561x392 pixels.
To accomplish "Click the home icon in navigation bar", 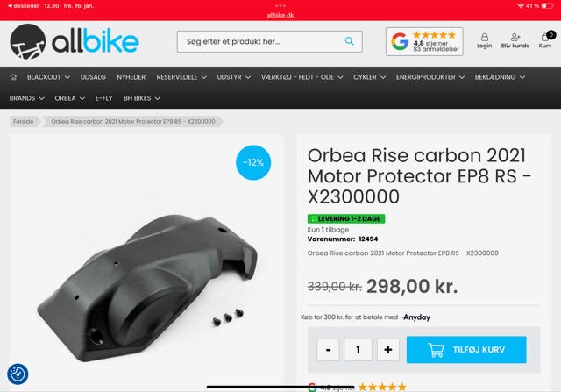I will tap(13, 77).
